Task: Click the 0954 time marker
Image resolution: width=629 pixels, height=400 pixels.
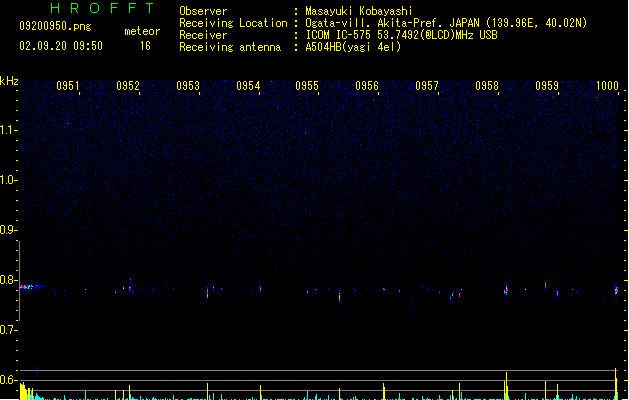Action: 248,86
